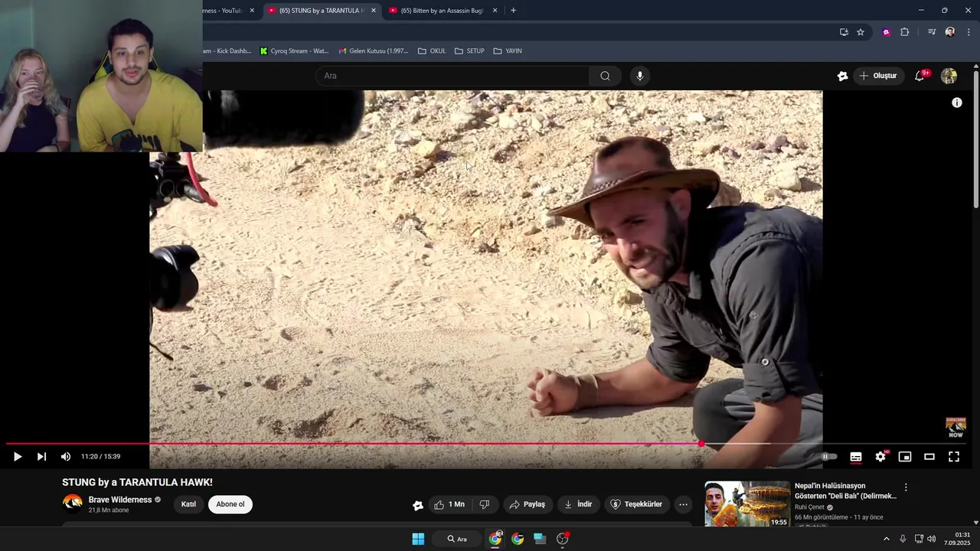Open video settings gear icon

(x=880, y=457)
